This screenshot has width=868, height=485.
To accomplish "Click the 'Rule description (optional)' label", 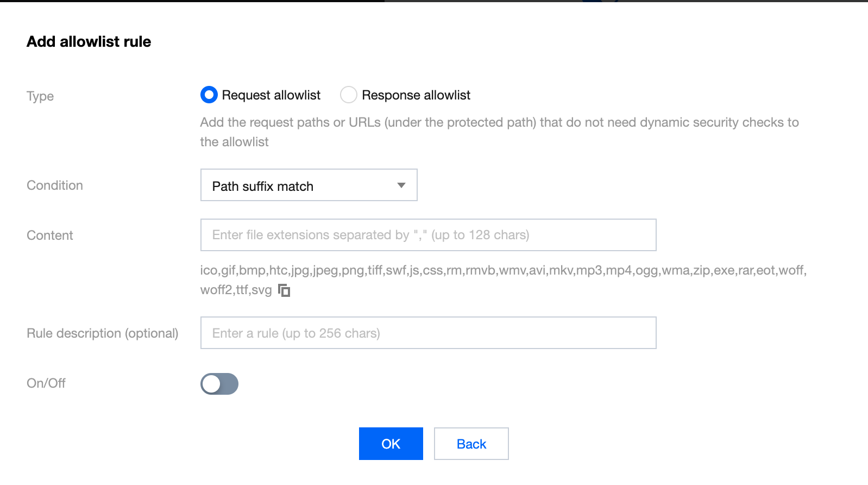I will pos(103,333).
